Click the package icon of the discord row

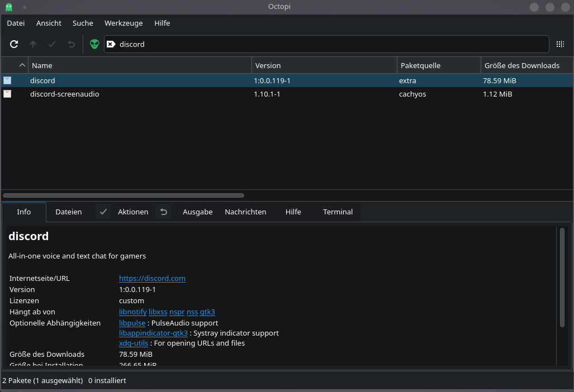click(x=7, y=80)
